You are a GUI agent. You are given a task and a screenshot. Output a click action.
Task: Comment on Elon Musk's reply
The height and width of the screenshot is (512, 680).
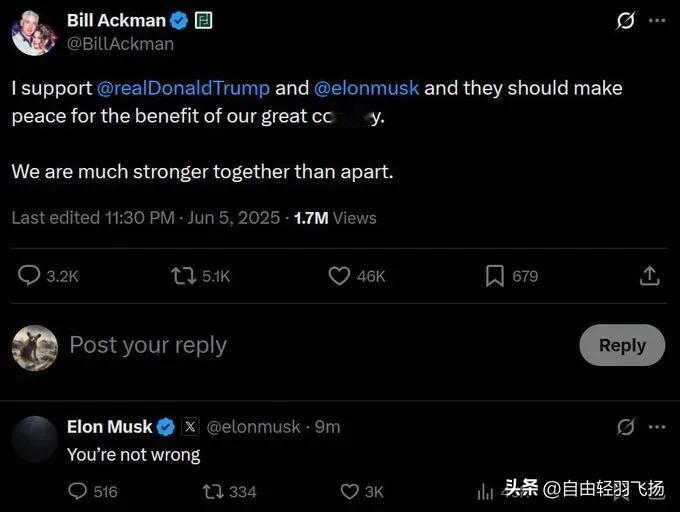78,491
